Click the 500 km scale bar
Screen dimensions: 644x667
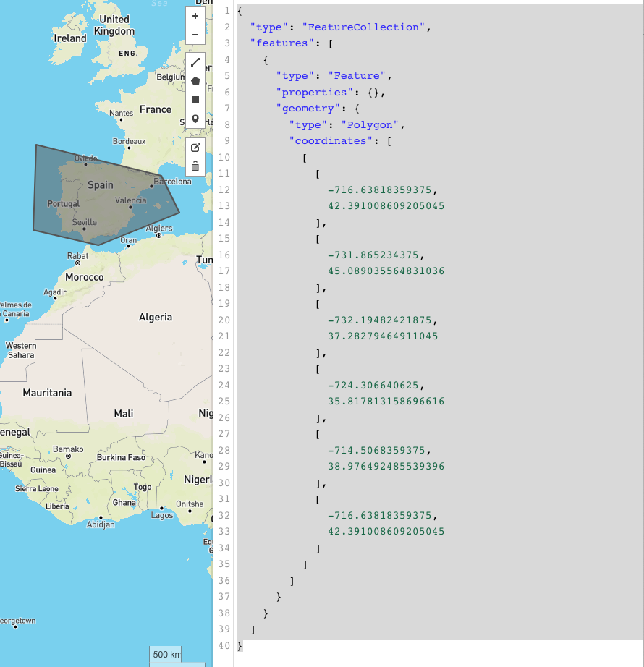pos(166,655)
